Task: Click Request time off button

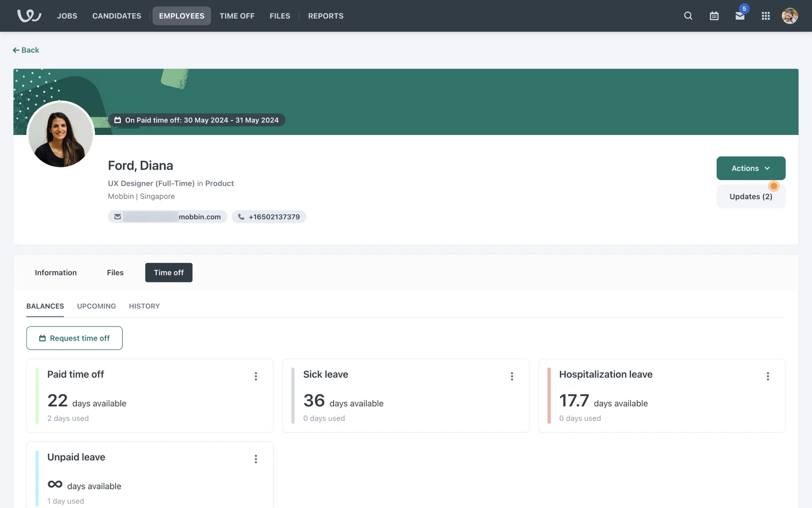Action: 74,338
